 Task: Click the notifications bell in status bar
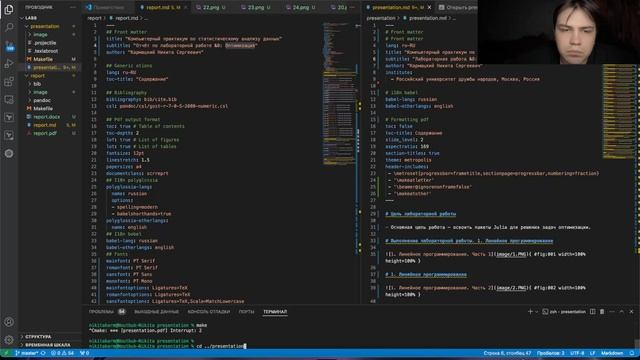tap(632, 353)
